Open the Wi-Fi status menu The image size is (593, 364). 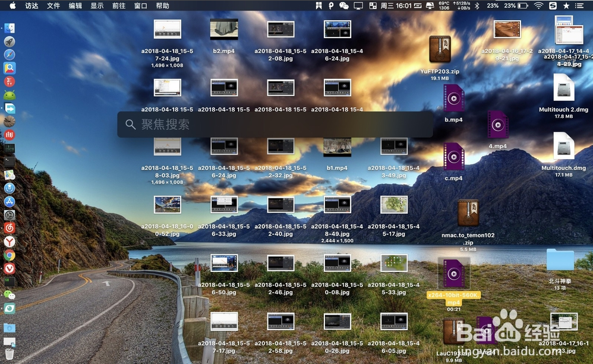tap(538, 5)
